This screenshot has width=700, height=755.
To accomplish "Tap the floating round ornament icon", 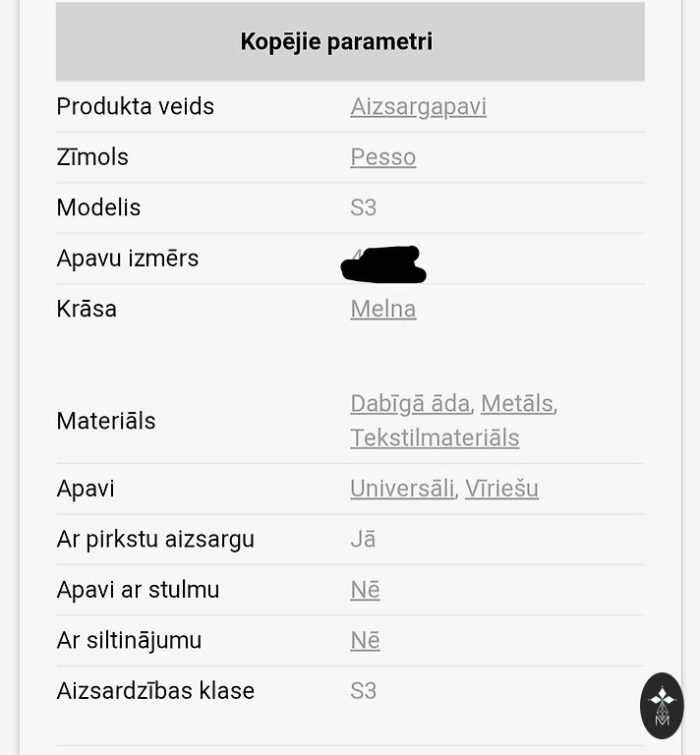I will 662,705.
